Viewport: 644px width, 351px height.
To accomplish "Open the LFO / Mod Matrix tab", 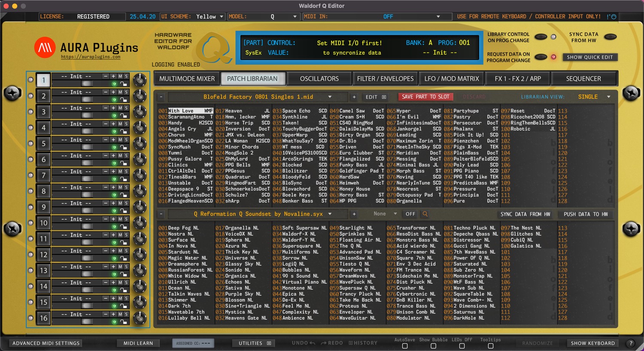I will (x=452, y=79).
